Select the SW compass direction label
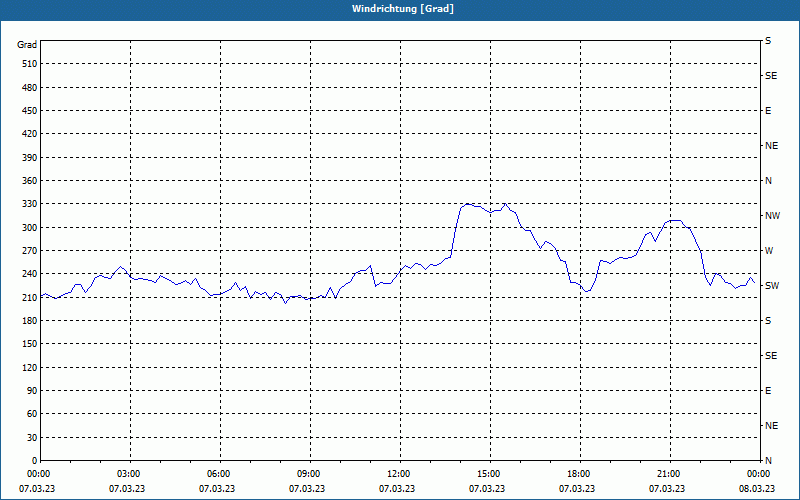800x500 pixels. [772, 286]
